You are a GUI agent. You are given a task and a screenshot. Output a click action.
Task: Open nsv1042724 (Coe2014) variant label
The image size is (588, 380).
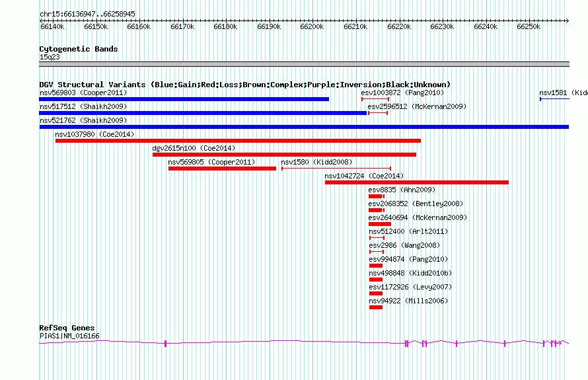pyautogui.click(x=364, y=176)
